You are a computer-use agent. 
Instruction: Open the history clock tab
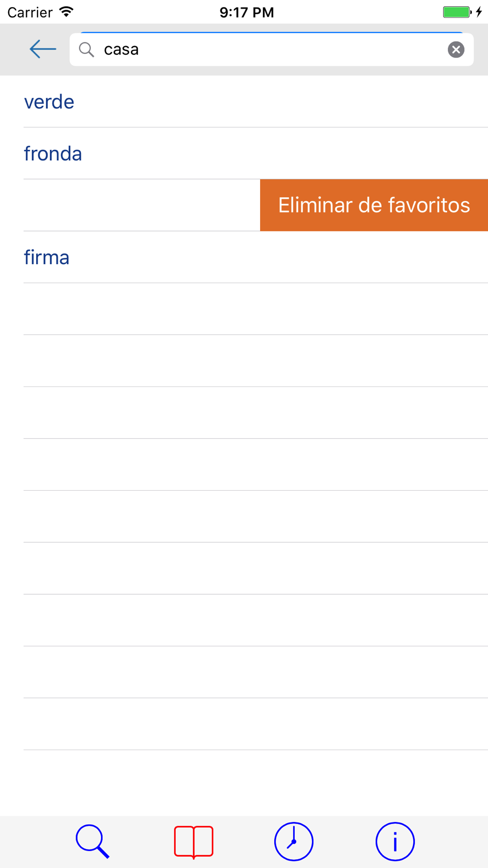294,842
